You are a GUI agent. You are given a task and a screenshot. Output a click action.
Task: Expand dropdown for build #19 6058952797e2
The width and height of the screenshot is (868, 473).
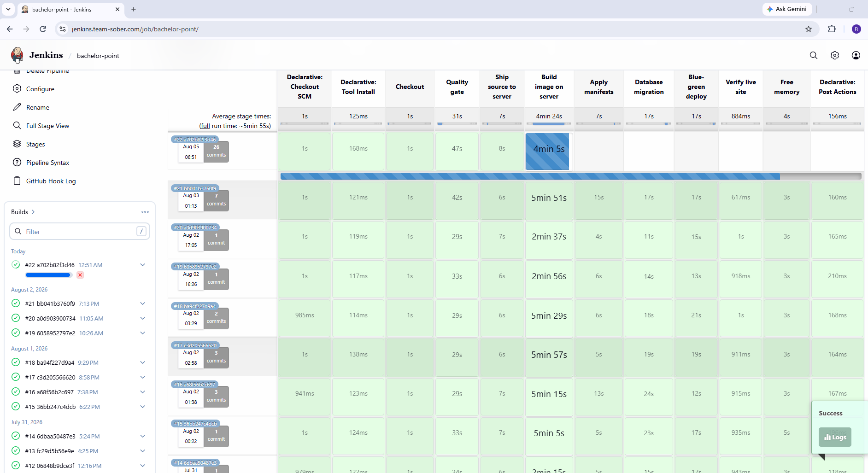point(143,333)
